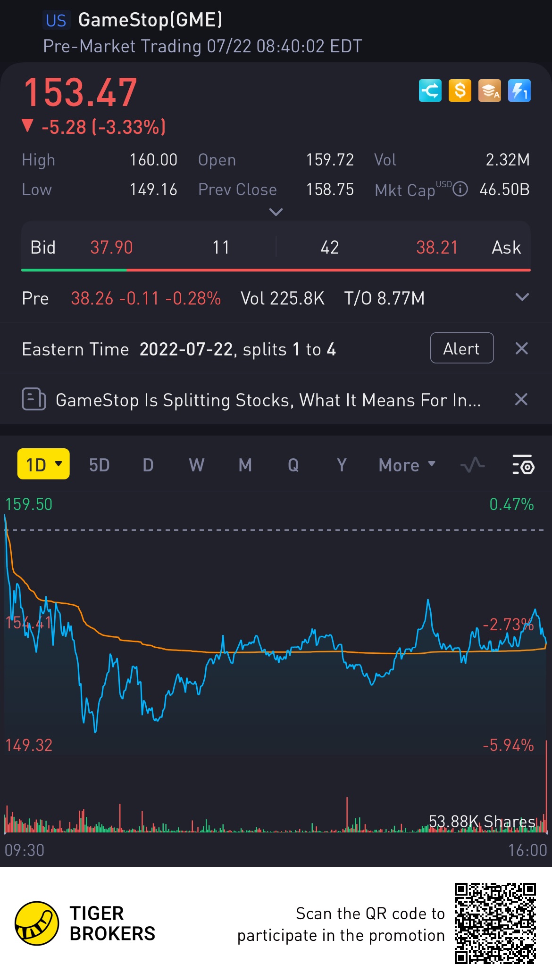
Task: Tap the Open value 159.72
Action: pos(330,160)
